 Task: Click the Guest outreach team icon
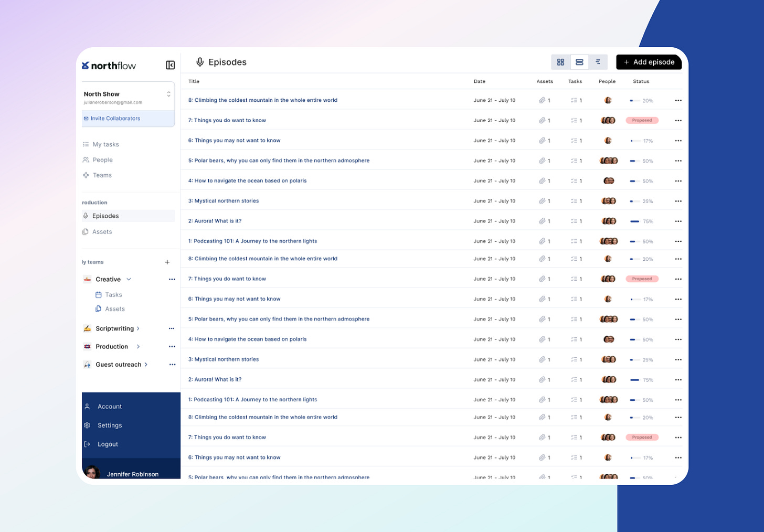(x=87, y=365)
